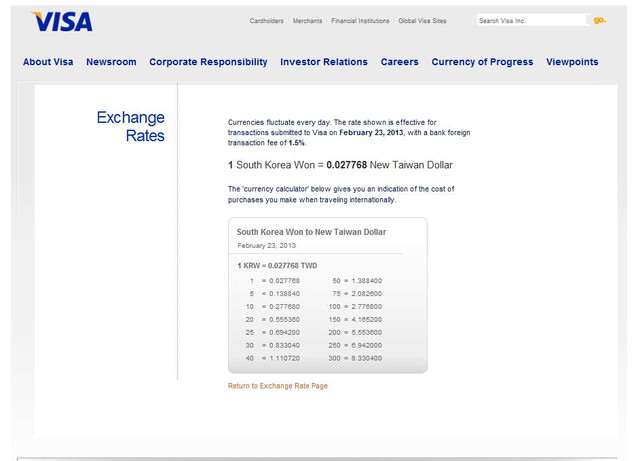Open the About Visa menu

pyautogui.click(x=48, y=62)
